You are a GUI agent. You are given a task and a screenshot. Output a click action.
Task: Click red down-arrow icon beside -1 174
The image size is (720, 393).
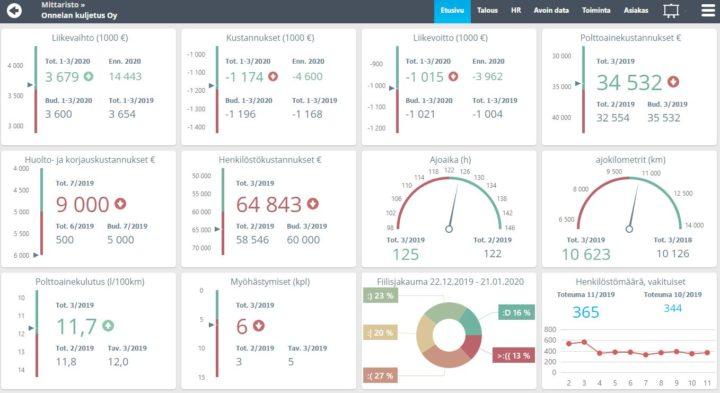pos(273,77)
